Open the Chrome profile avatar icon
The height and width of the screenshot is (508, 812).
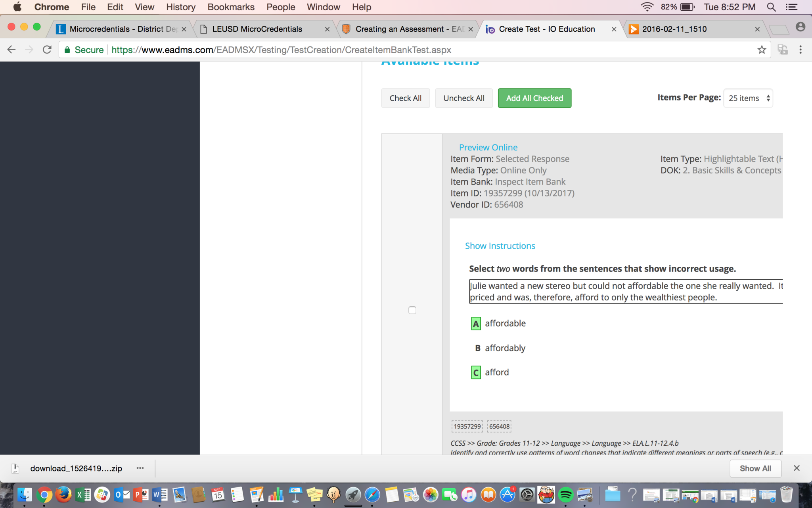pyautogui.click(x=800, y=27)
